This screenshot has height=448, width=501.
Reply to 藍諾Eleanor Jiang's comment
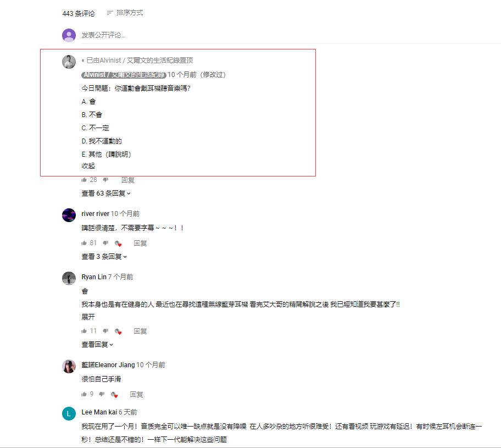136,394
